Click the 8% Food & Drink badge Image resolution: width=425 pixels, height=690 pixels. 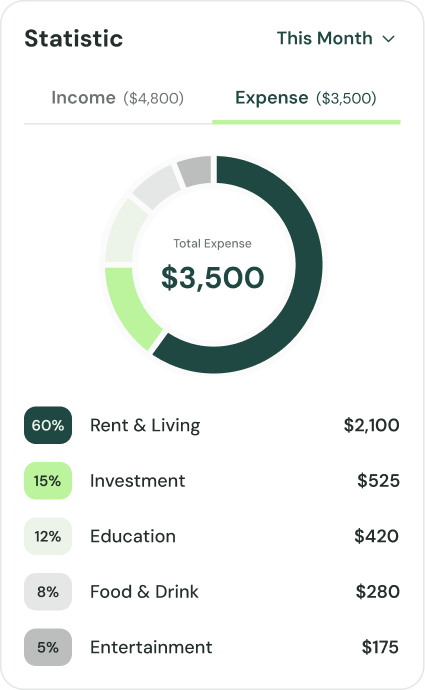(48, 591)
